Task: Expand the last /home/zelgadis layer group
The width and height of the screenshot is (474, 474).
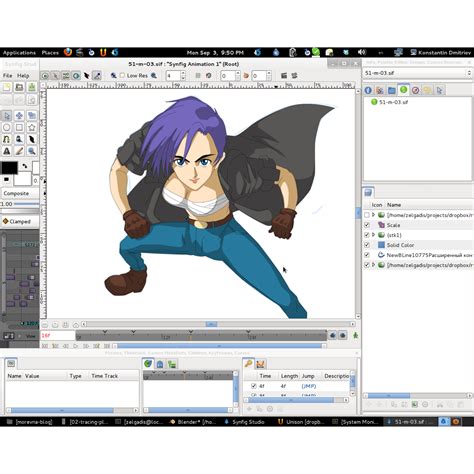Action: (x=374, y=265)
